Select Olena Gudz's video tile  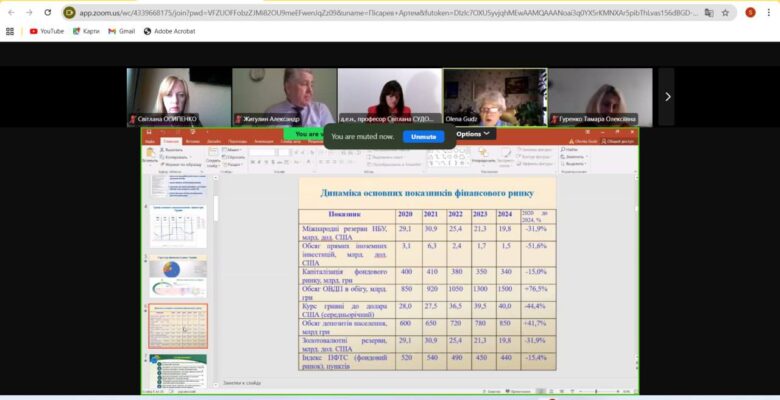click(495, 96)
